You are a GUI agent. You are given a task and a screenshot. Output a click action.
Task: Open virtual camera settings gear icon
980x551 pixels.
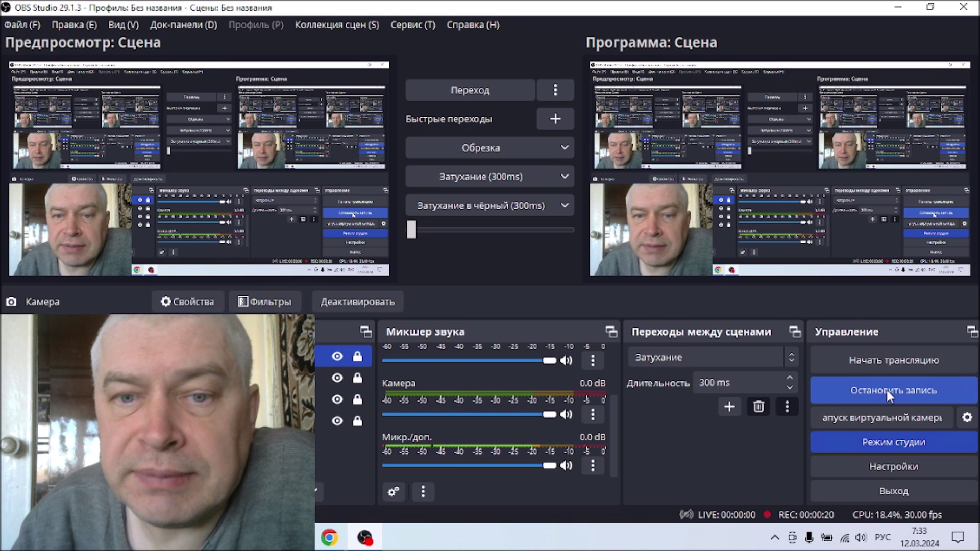[x=967, y=418]
